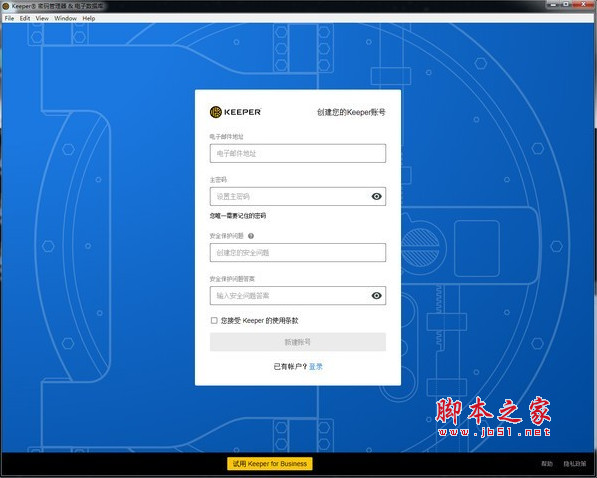
Task: Maximize the Keeper window
Action: (x=566, y=4)
